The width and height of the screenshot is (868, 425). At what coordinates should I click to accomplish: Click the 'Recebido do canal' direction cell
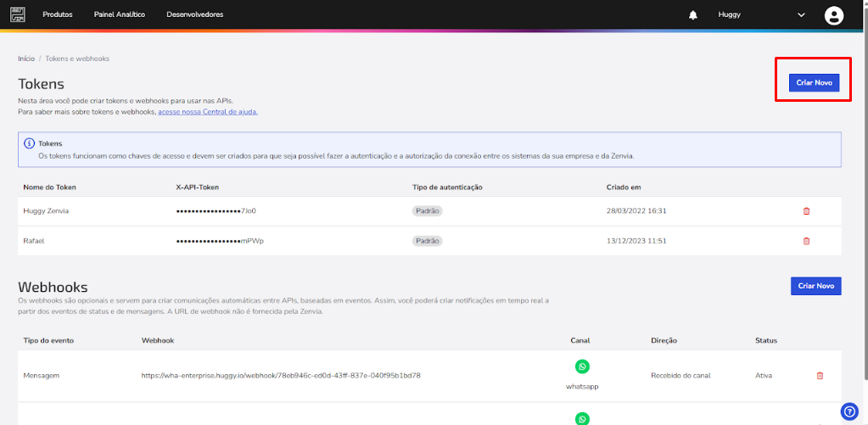(x=680, y=376)
